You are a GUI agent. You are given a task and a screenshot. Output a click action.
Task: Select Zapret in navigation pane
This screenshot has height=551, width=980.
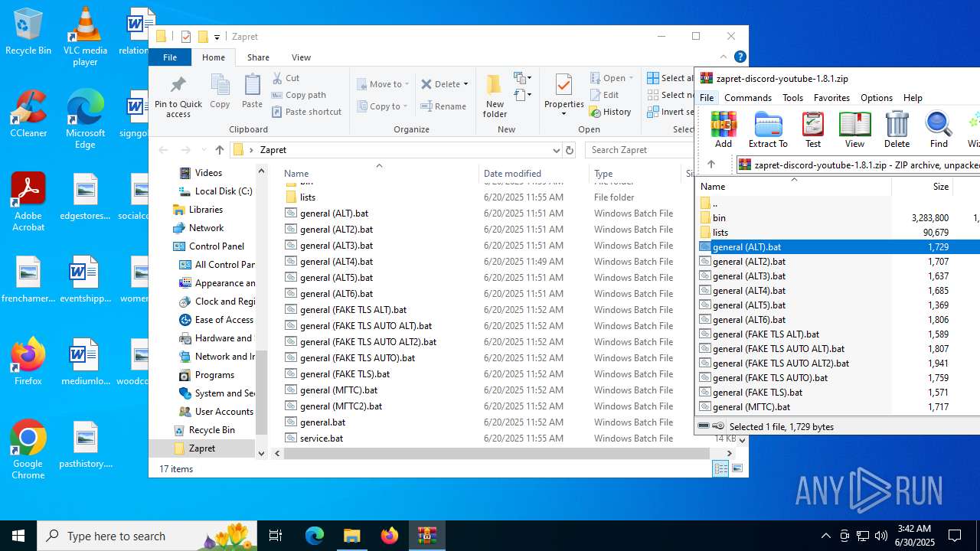click(x=201, y=448)
